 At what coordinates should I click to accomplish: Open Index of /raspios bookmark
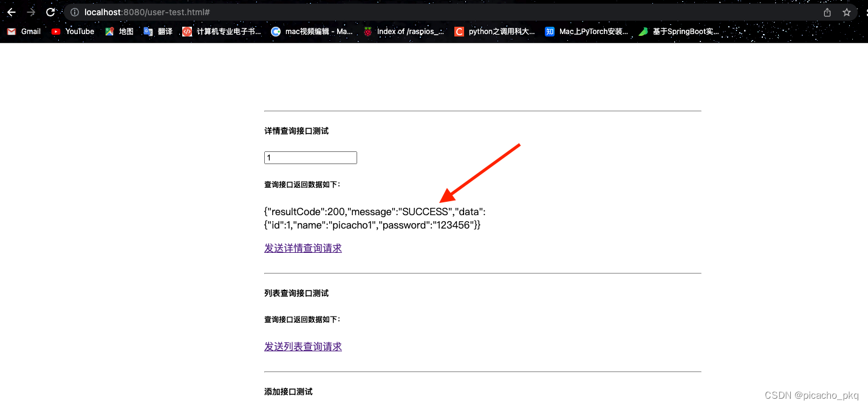pos(403,32)
